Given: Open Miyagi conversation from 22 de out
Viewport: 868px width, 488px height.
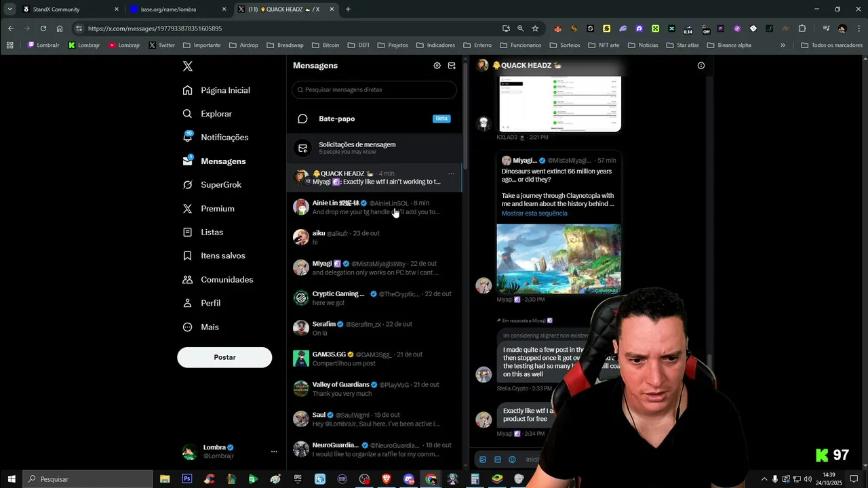Looking at the screenshot, I should pyautogui.click(x=374, y=268).
